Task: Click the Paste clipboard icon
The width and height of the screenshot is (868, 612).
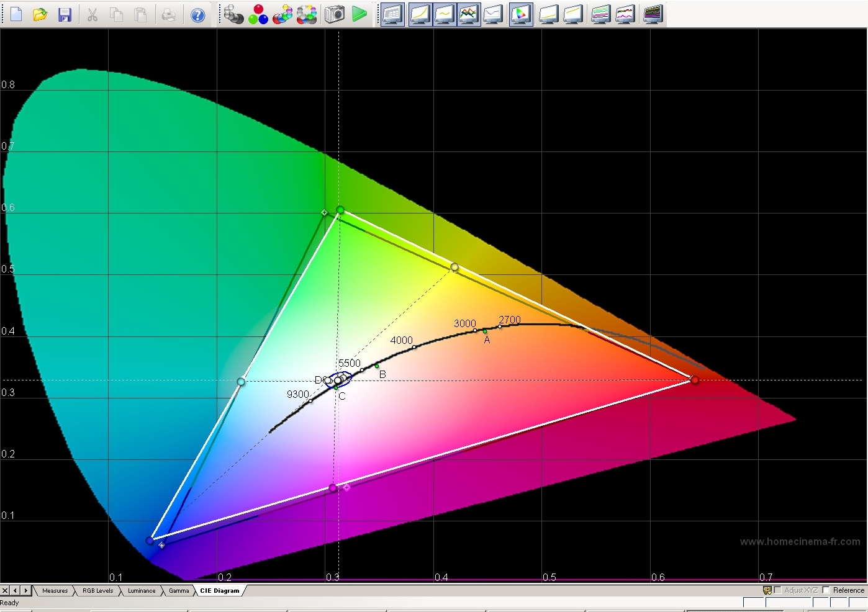Action: (x=141, y=14)
